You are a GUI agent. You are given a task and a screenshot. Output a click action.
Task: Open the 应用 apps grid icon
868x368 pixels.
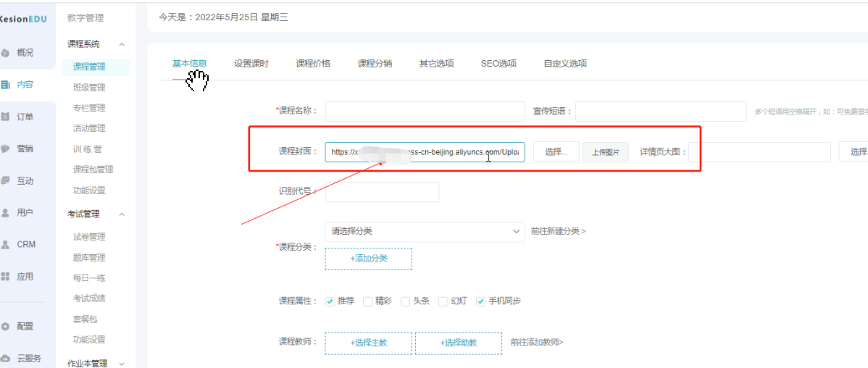[6, 277]
